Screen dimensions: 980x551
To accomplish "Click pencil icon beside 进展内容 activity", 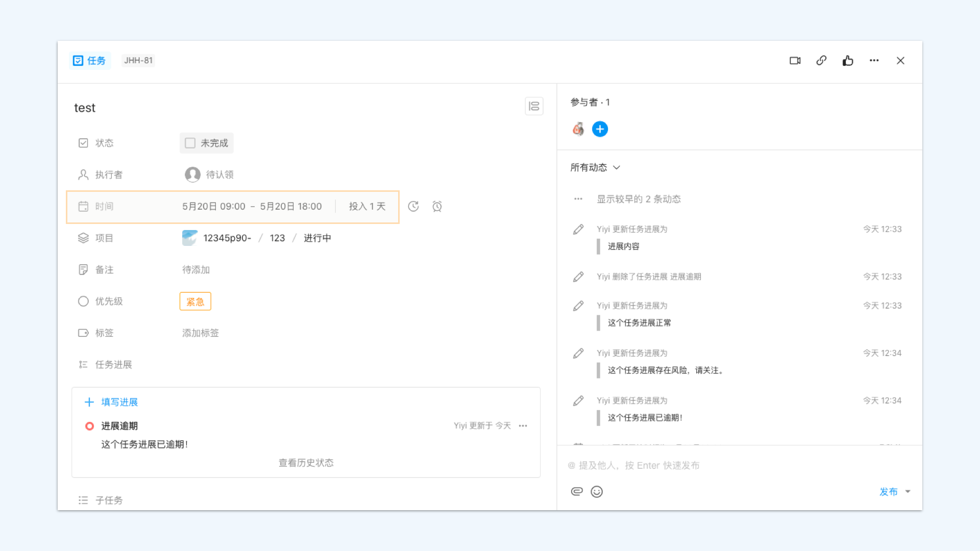I will pos(578,230).
